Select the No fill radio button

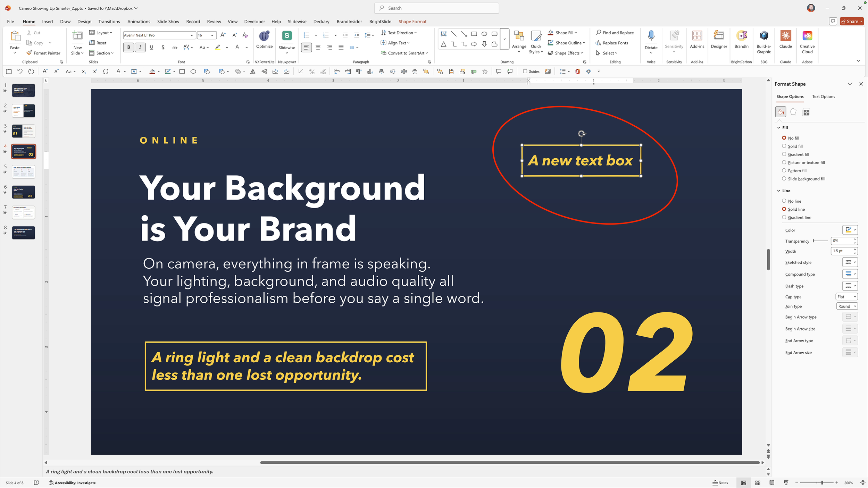pos(784,138)
